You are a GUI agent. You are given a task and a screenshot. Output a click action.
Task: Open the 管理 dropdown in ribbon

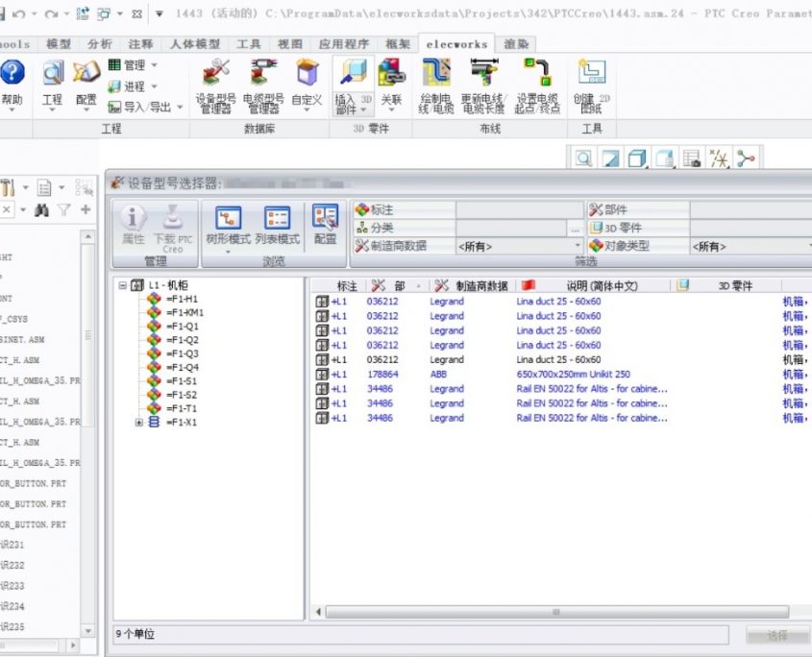tap(133, 65)
